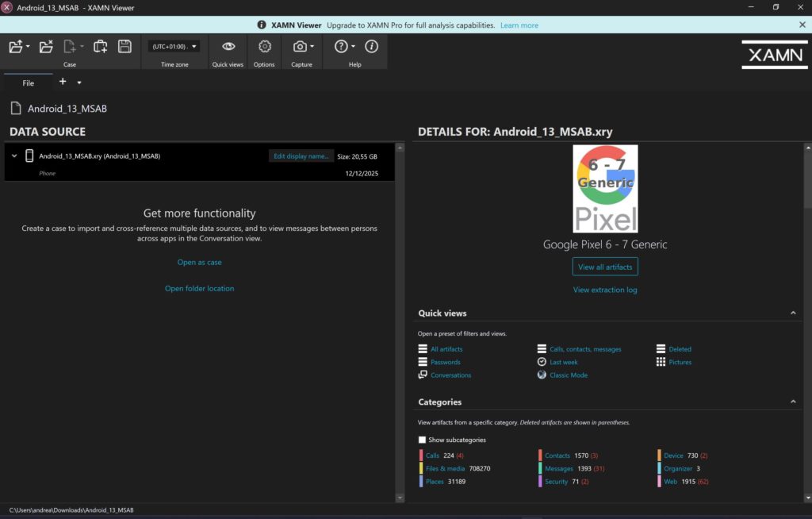Open the Messages category link
The height and width of the screenshot is (519, 812).
click(x=559, y=469)
